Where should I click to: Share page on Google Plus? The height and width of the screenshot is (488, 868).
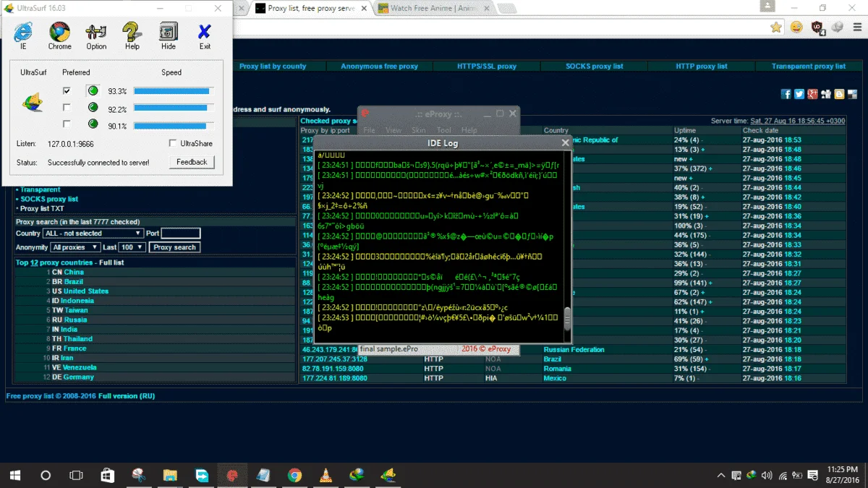point(813,94)
